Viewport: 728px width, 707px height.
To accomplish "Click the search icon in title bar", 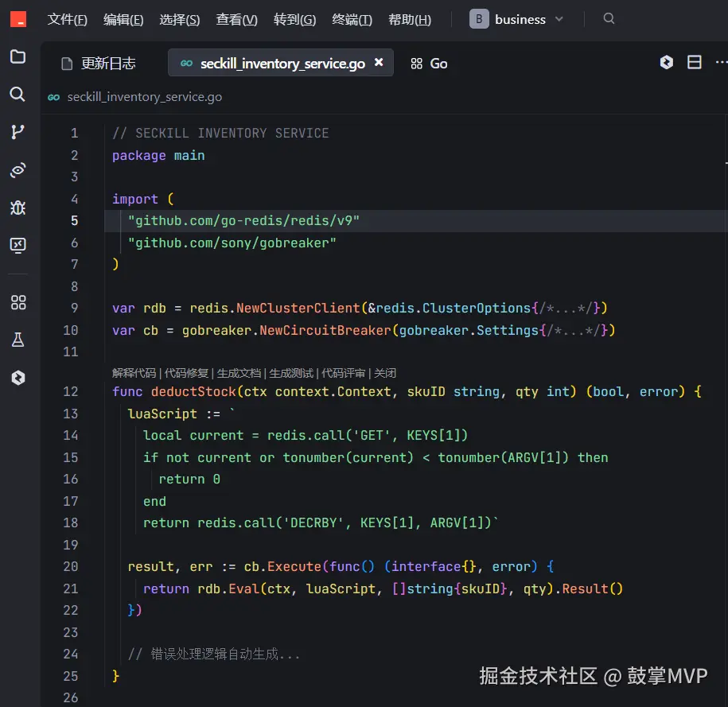I will [609, 18].
